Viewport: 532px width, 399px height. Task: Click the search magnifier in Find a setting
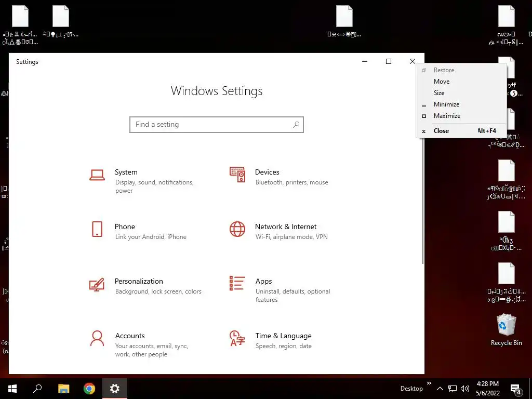click(296, 125)
